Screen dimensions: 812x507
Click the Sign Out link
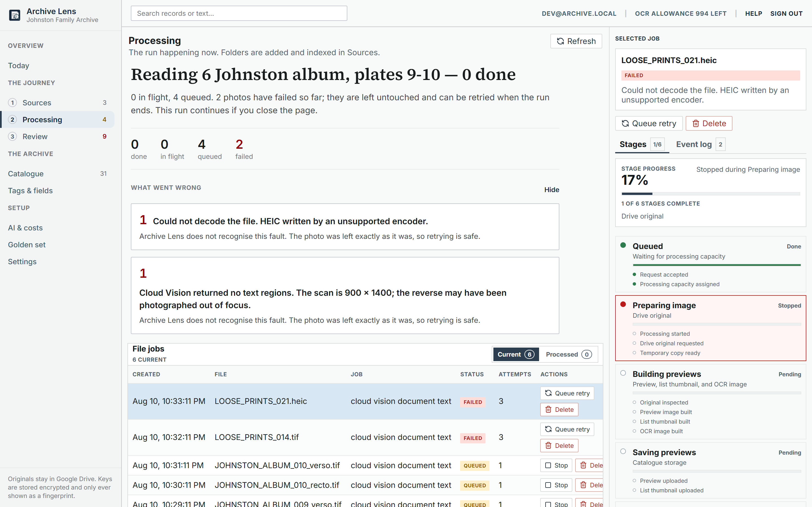click(786, 14)
